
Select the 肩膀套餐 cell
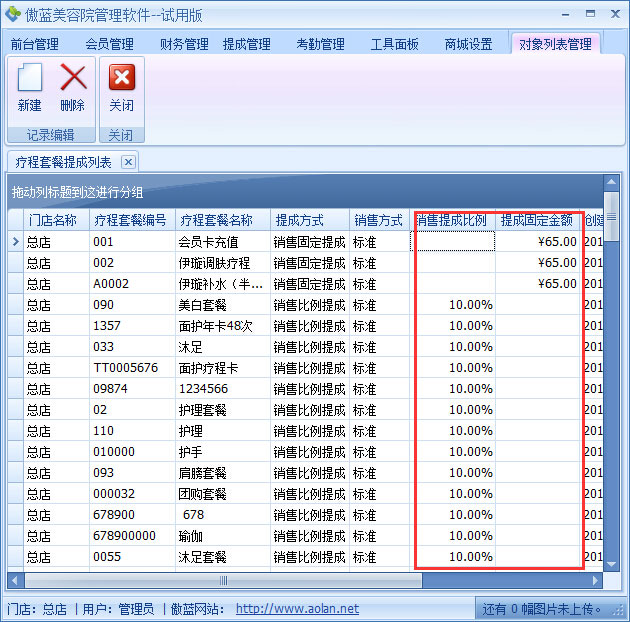223,473
